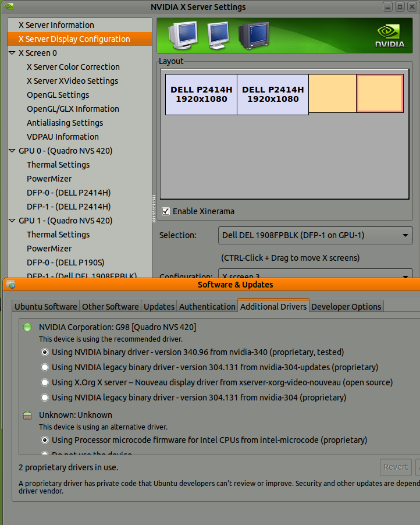This screenshot has height=525, width=420.
Task: Click the dark monitor image in the banner
Action: [254, 35]
